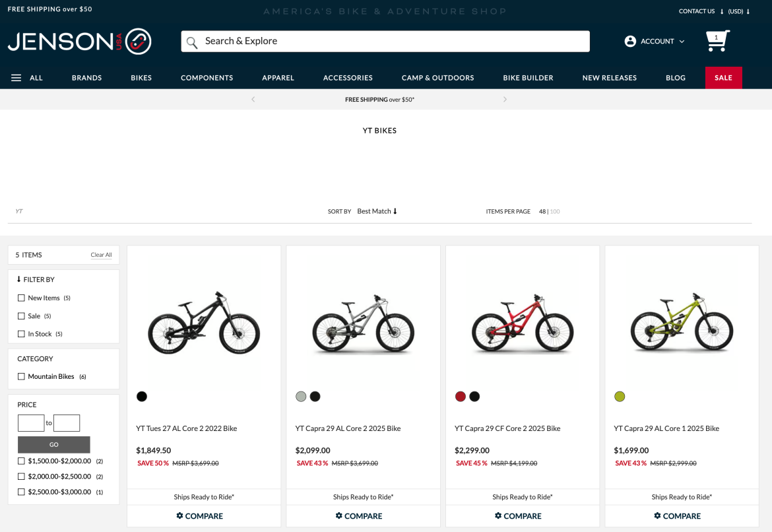Click the Clear All filters link
This screenshot has width=772, height=532.
tap(101, 255)
